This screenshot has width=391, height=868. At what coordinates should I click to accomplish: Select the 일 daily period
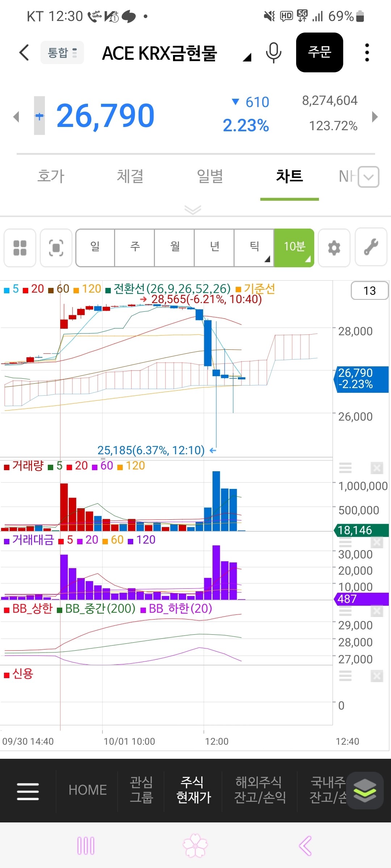click(x=95, y=248)
